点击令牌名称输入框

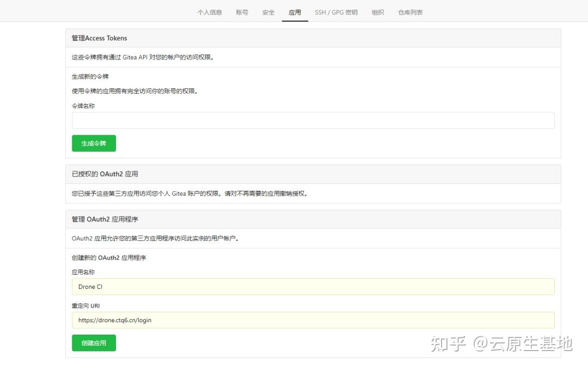(314, 120)
